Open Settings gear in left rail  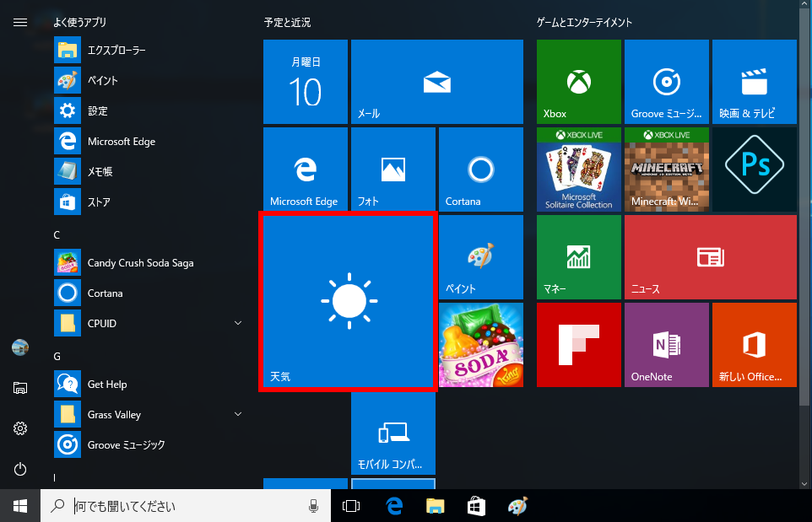pyautogui.click(x=20, y=428)
